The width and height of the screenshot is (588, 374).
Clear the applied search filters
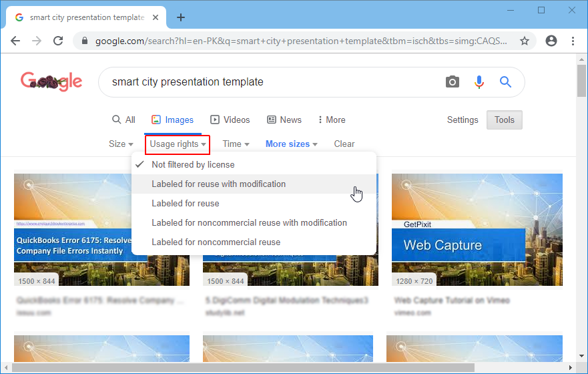tap(344, 144)
